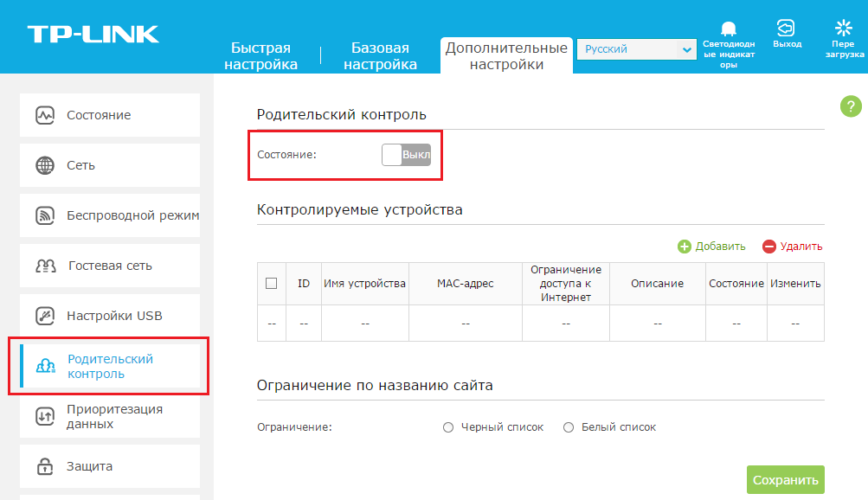Check the select-all checkbox in device table
868x500 pixels.
(271, 283)
